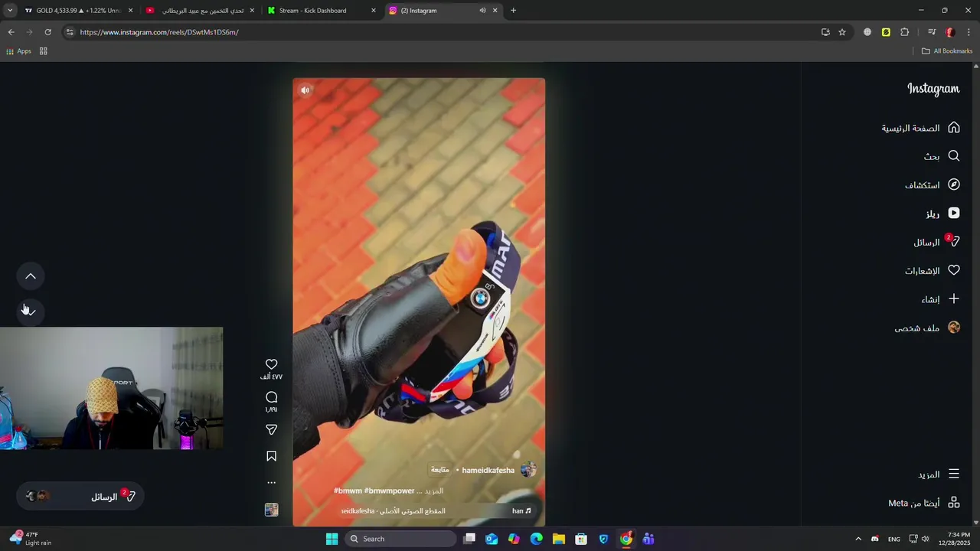
Task: Open Windows Start menu
Action: coord(332,539)
